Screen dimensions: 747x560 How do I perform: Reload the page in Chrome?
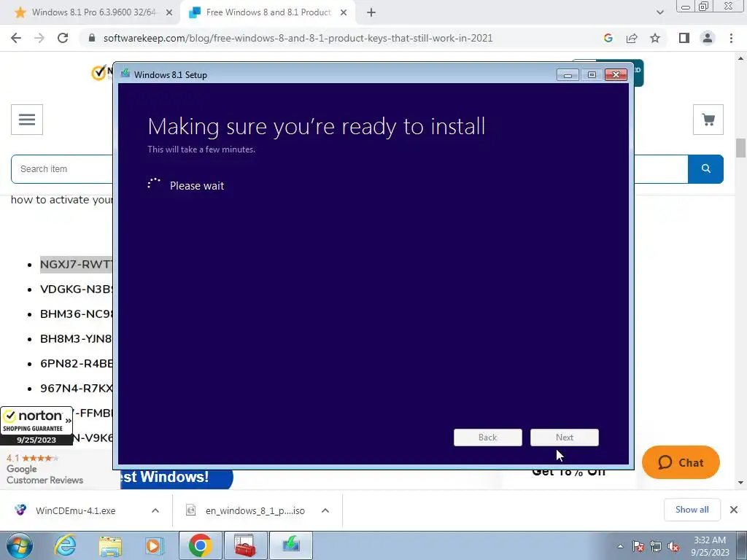point(63,38)
